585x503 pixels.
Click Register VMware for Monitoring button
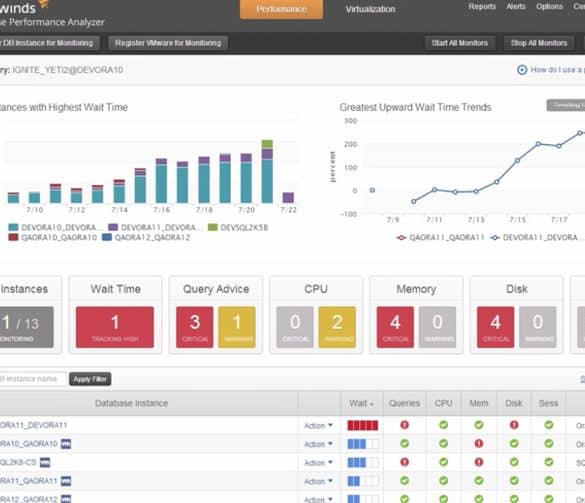[168, 43]
